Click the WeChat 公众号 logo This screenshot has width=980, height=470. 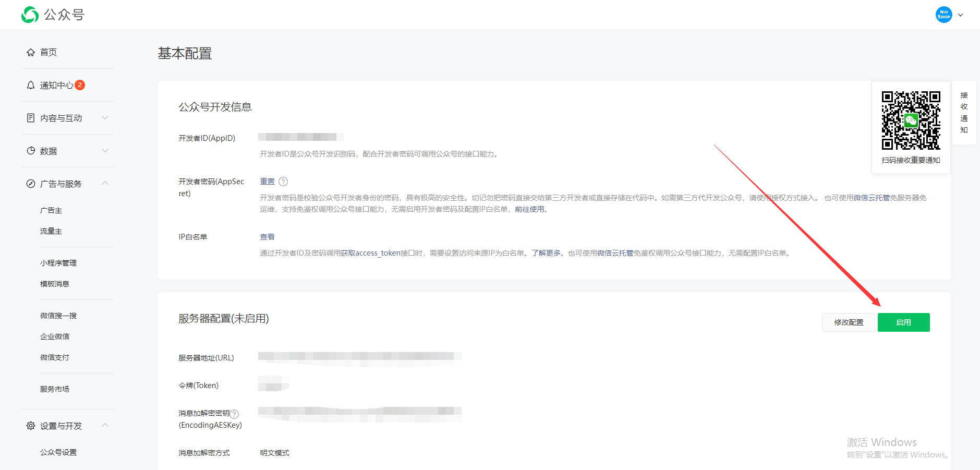click(x=30, y=15)
